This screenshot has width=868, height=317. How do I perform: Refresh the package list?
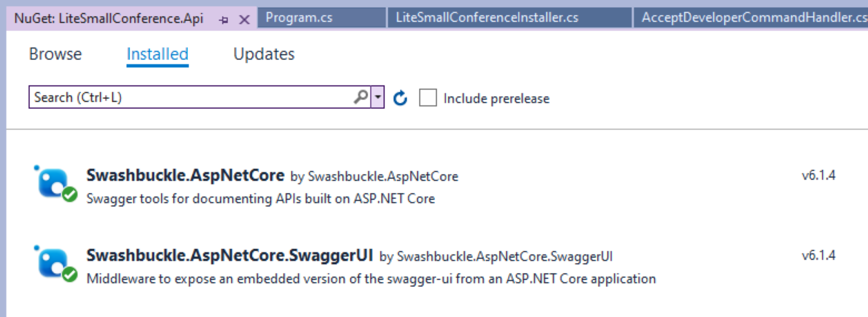tap(400, 98)
